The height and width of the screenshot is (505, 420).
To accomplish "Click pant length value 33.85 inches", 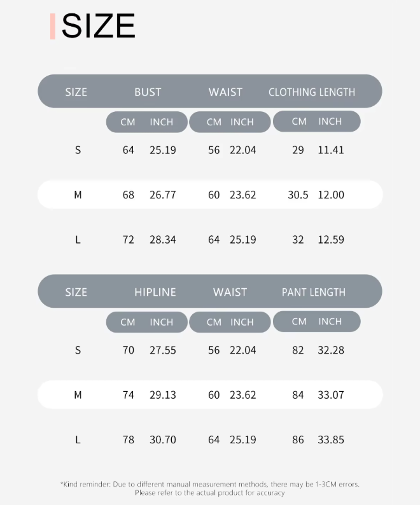I will pyautogui.click(x=330, y=440).
